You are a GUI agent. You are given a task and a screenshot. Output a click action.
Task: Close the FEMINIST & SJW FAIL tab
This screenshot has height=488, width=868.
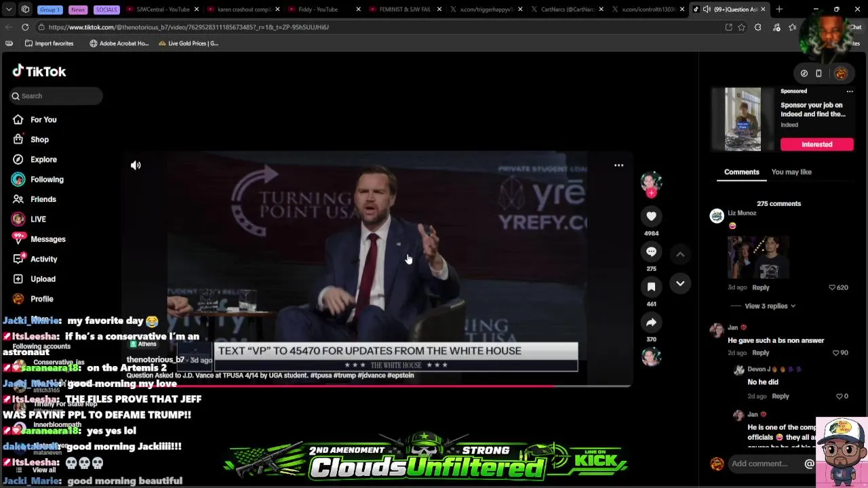coord(439,9)
